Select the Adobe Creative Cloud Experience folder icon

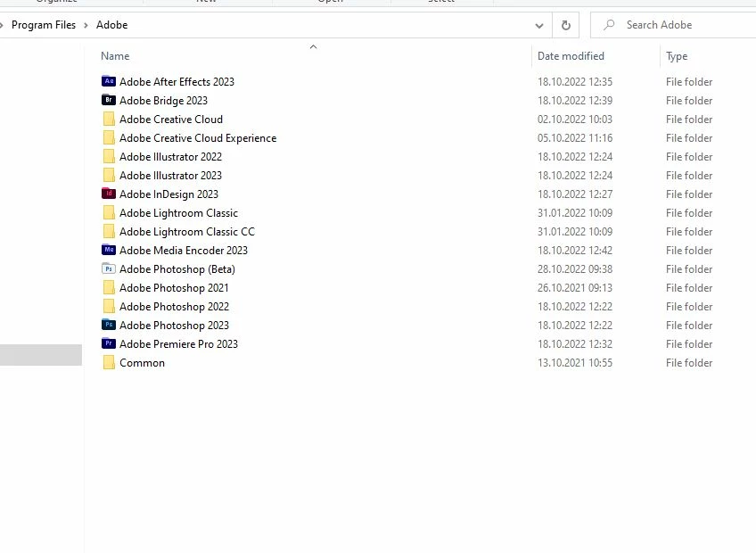click(109, 138)
